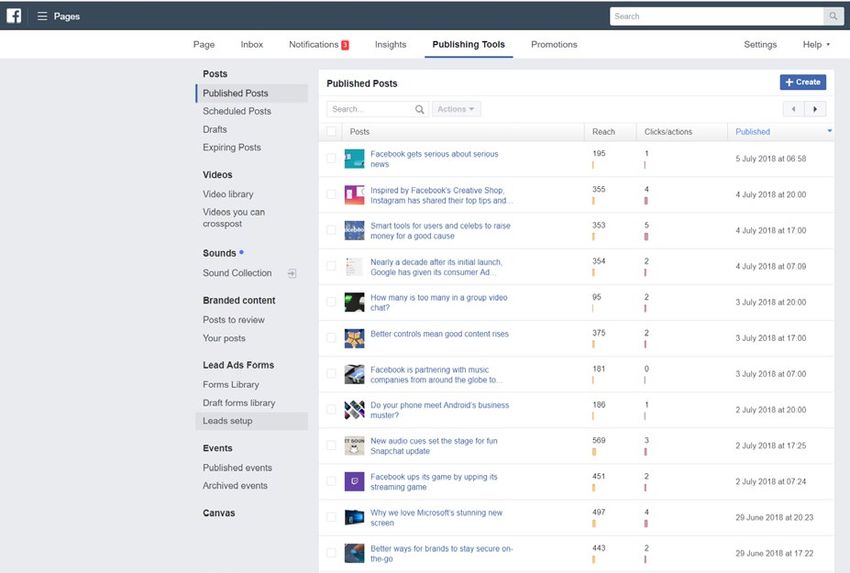Screen dimensions: 850x573
Task: Check the 'Smart tools for users and celebs' row
Action: click(331, 230)
